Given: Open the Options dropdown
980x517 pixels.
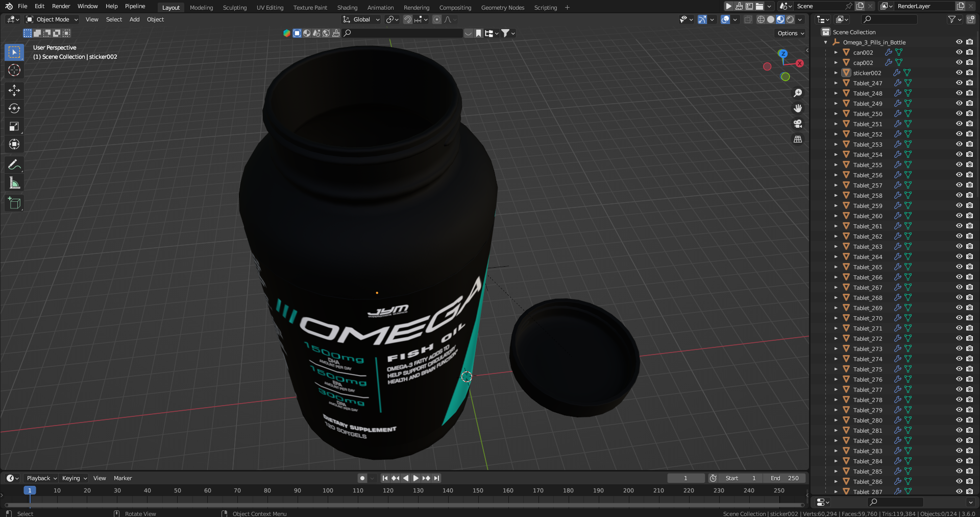Looking at the screenshot, I should [791, 33].
